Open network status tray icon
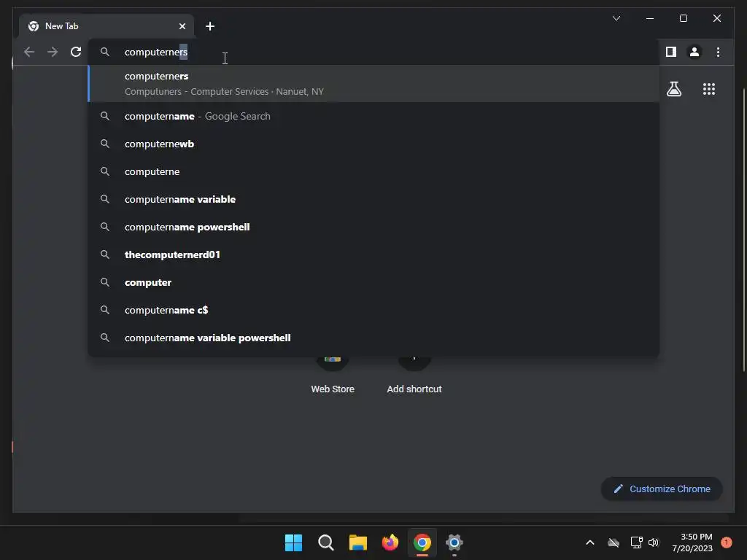 click(x=636, y=542)
